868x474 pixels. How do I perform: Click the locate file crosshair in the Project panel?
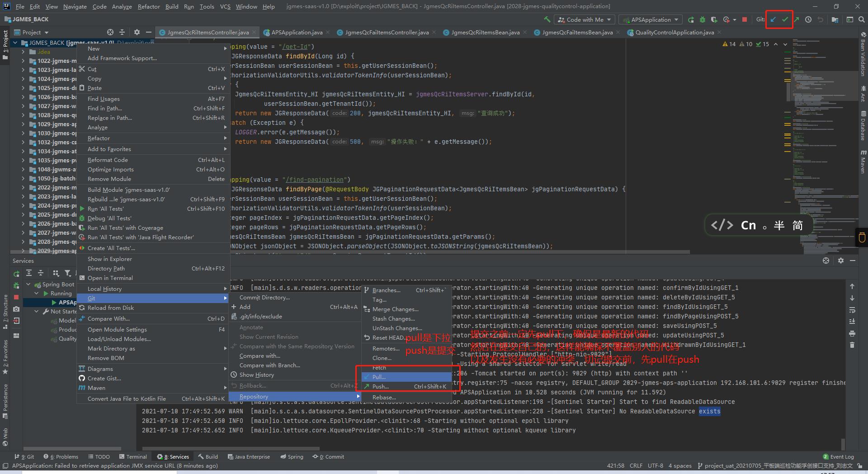[x=110, y=32]
